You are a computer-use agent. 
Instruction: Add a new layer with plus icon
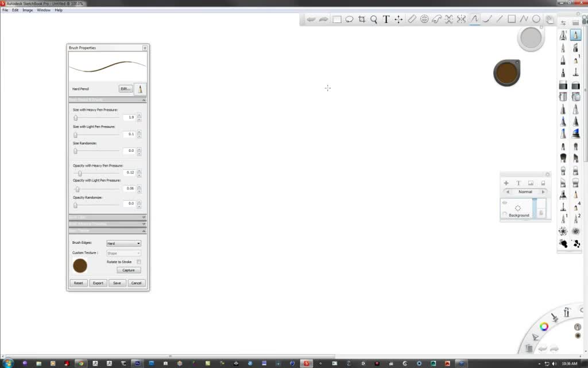pos(506,183)
